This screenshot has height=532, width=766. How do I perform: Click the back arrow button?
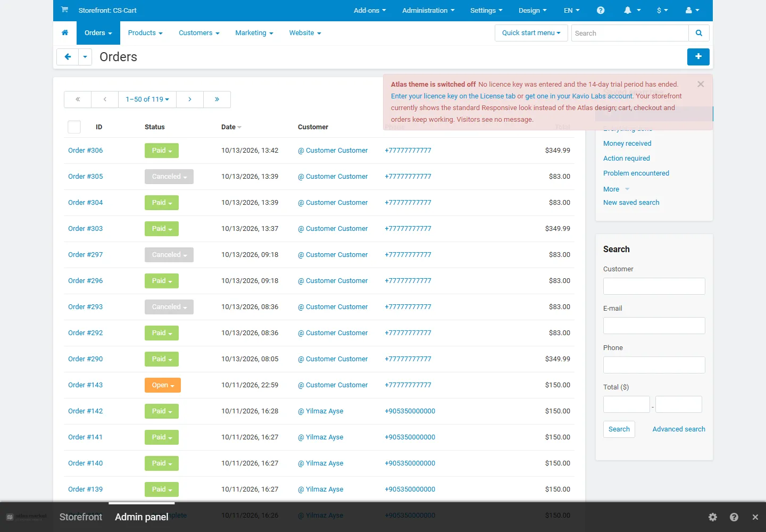pyautogui.click(x=68, y=56)
